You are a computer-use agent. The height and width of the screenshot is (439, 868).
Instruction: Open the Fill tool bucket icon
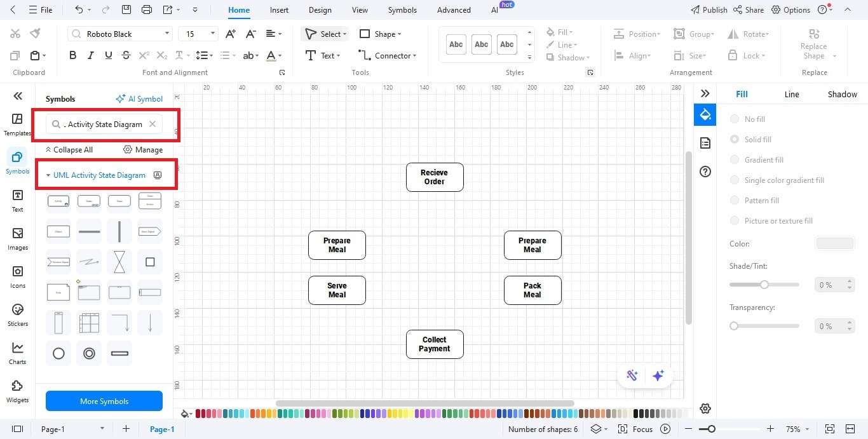pos(705,115)
